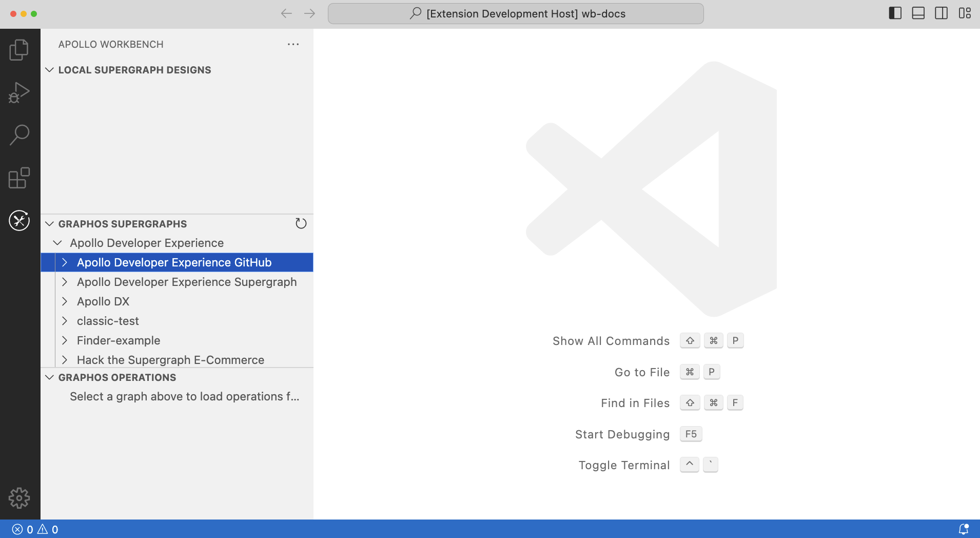
Task: Select 'Select a graph above to load operations' text
Action: (185, 396)
